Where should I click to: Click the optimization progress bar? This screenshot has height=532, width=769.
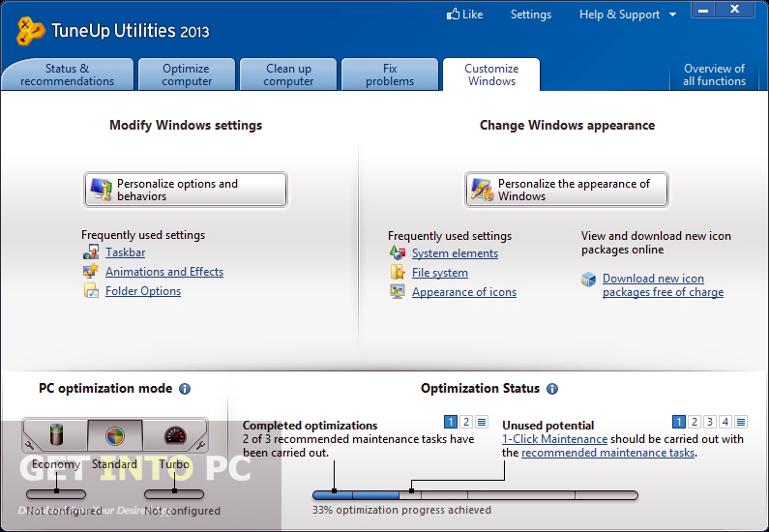point(475,495)
